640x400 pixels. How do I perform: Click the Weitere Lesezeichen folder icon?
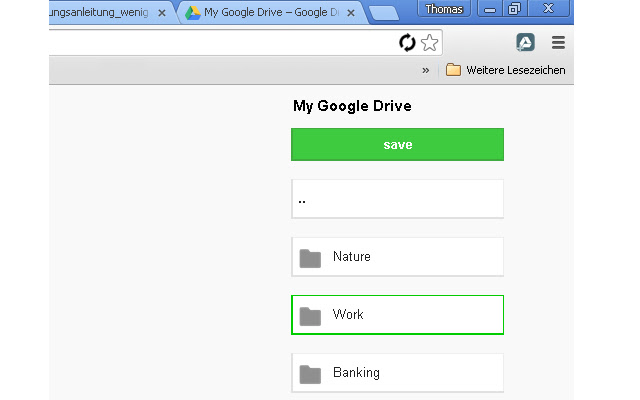pyautogui.click(x=453, y=70)
